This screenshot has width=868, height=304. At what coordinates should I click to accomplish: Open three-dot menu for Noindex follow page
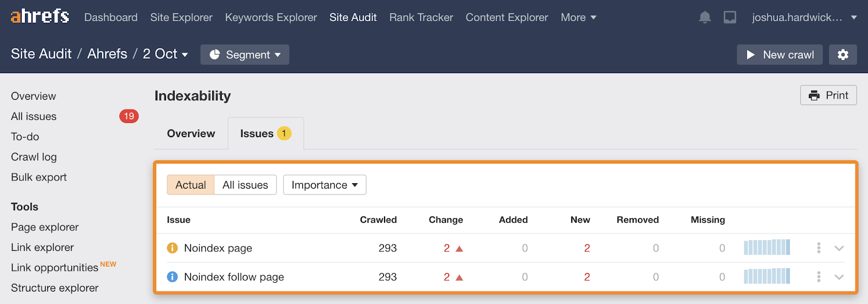[819, 277]
